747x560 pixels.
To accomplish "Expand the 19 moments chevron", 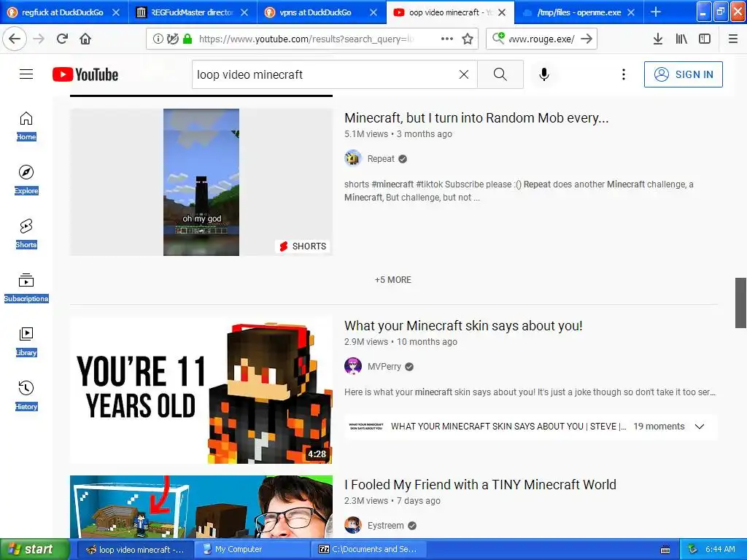I will tap(700, 427).
